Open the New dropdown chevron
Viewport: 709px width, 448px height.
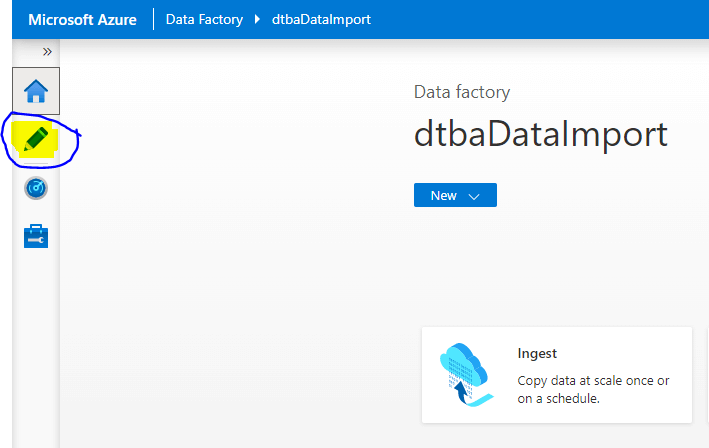[474, 196]
